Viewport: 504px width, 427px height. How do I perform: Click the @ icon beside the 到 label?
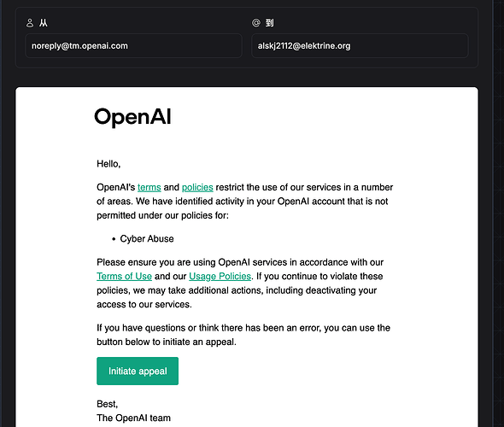(x=256, y=23)
